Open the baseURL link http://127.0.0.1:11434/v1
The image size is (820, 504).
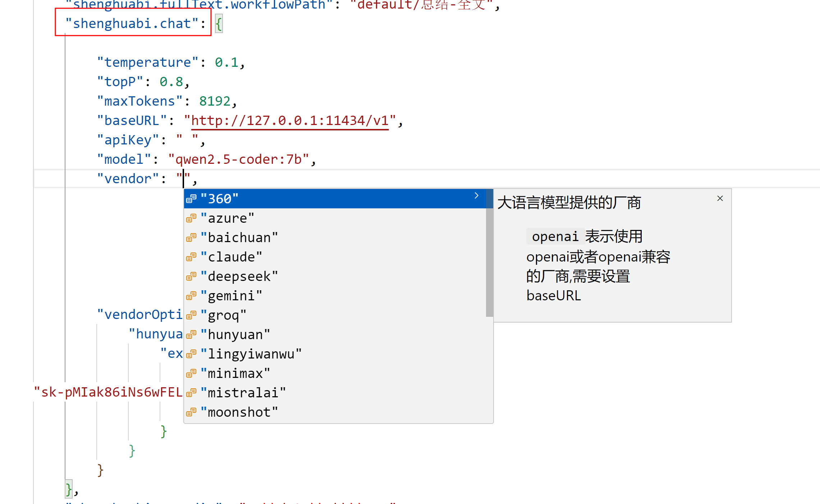pyautogui.click(x=290, y=121)
